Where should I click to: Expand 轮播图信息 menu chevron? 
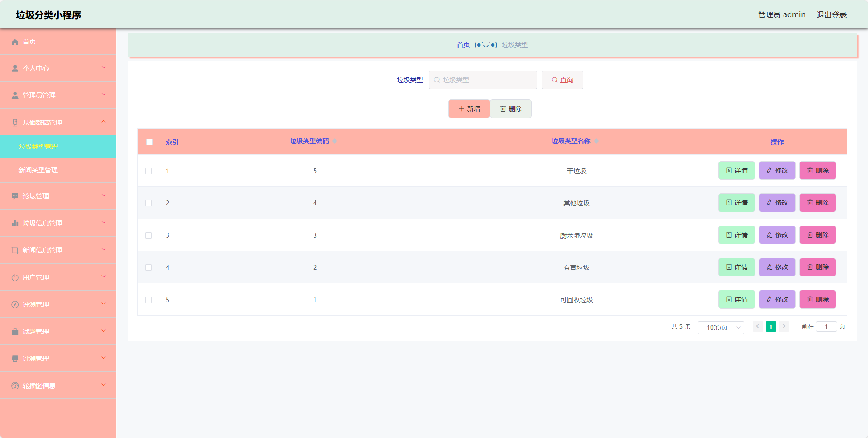tap(104, 385)
